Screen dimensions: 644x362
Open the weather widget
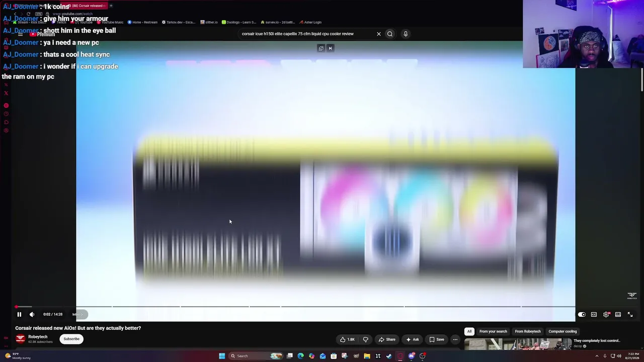(17, 356)
